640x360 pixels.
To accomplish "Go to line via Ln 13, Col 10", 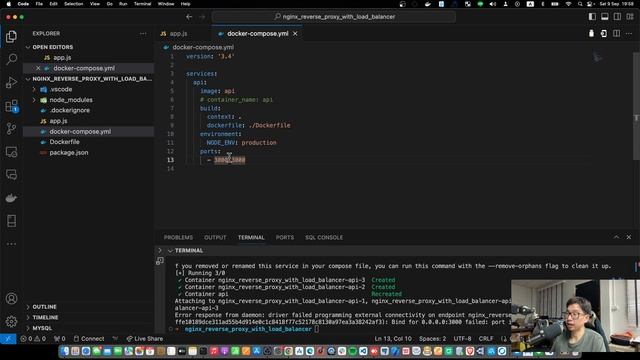I will (393, 339).
